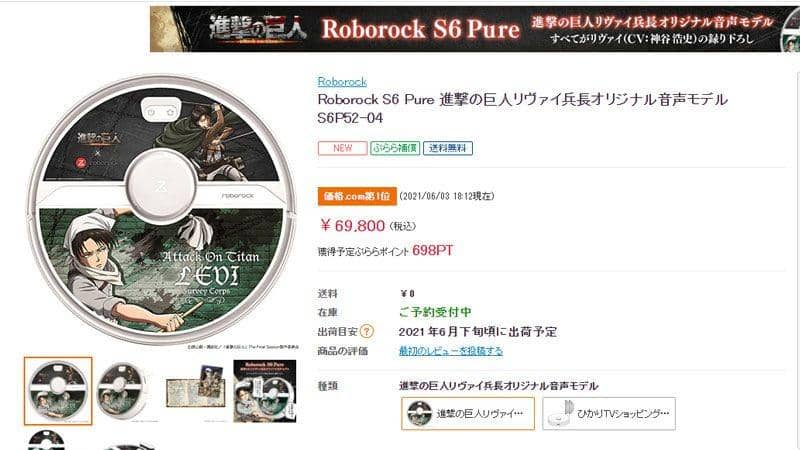This screenshot has height=450, width=800.
Task: Open the fourth thumbnail with promo poster
Action: click(264, 391)
